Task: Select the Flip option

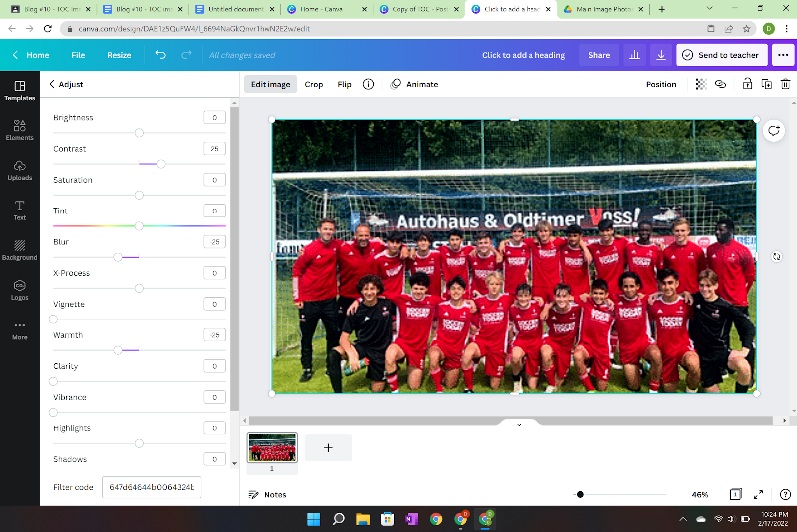Action: [344, 84]
